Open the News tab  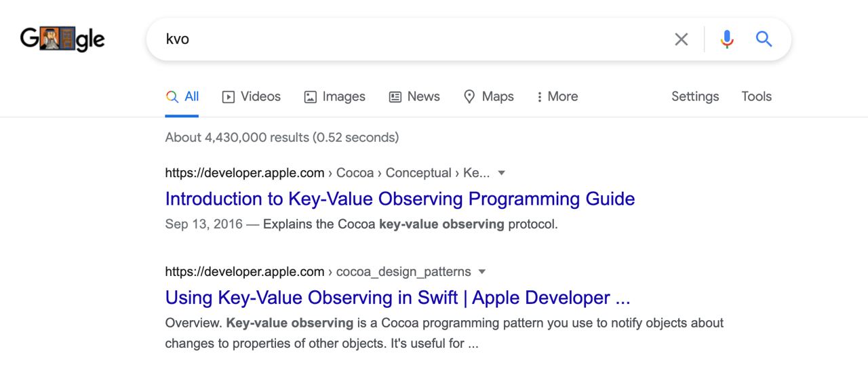tap(414, 96)
